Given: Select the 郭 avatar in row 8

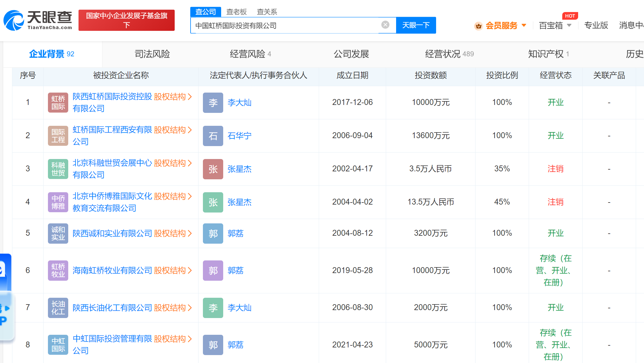Looking at the screenshot, I should tap(213, 345).
